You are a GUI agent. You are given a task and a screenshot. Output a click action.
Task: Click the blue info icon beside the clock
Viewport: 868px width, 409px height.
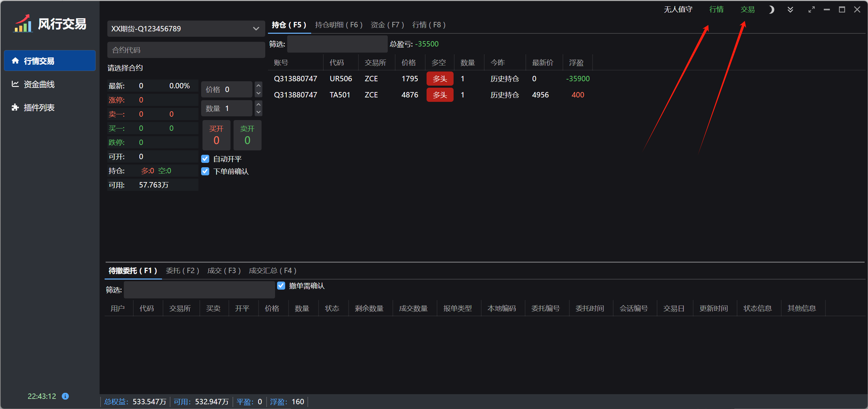pos(65,396)
